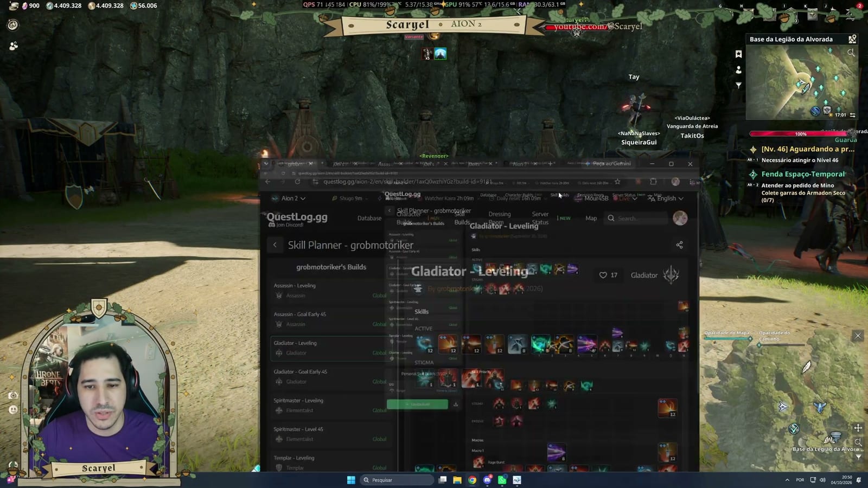Click the move arrows icon on the large map
The width and height of the screenshot is (868, 488).
tap(858, 428)
